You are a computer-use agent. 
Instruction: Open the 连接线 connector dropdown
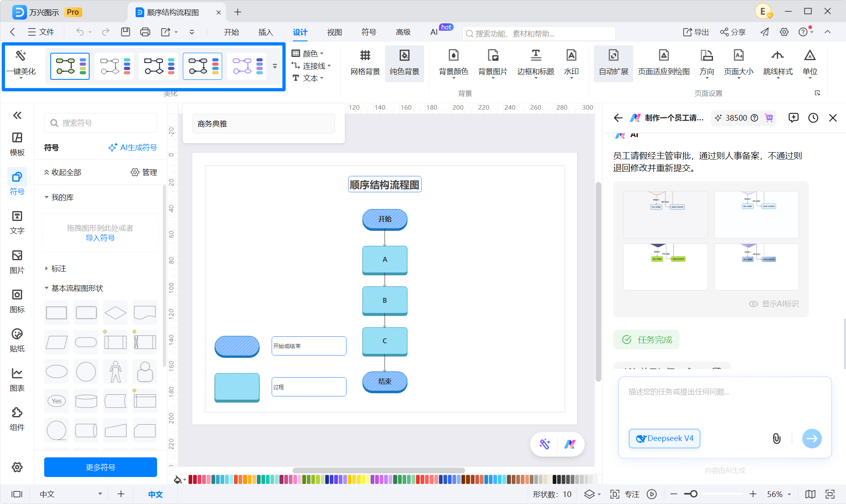click(311, 66)
